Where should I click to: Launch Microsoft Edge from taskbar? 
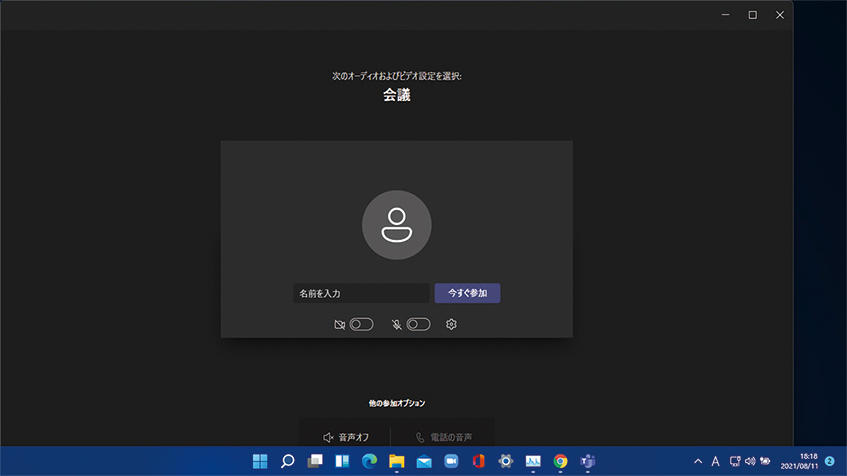pyautogui.click(x=369, y=461)
